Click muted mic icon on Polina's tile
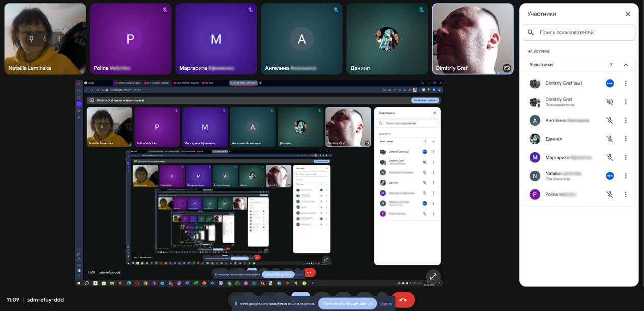Viewport: 644px width, 311px height. tap(165, 10)
